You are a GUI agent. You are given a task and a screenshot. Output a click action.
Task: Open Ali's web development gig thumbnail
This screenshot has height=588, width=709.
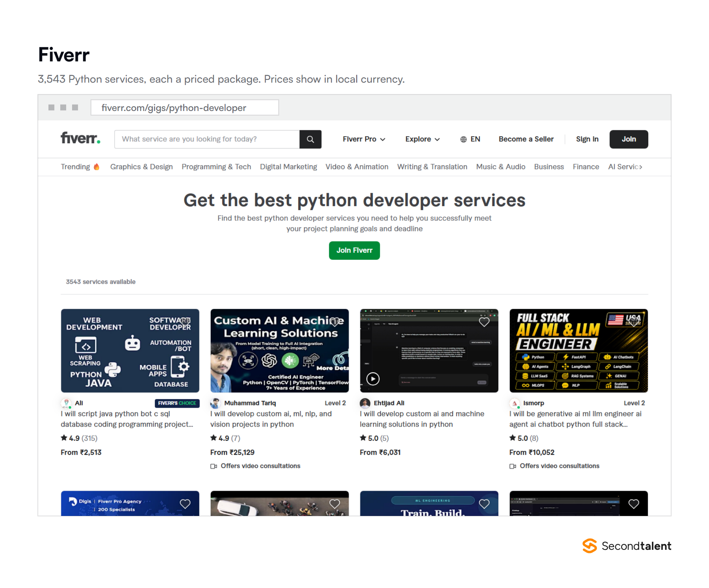pyautogui.click(x=130, y=351)
